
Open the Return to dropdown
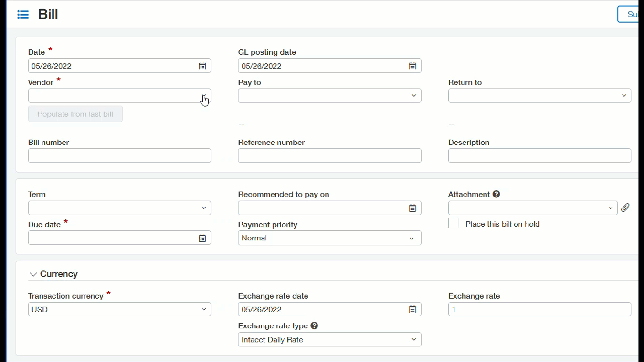624,95
